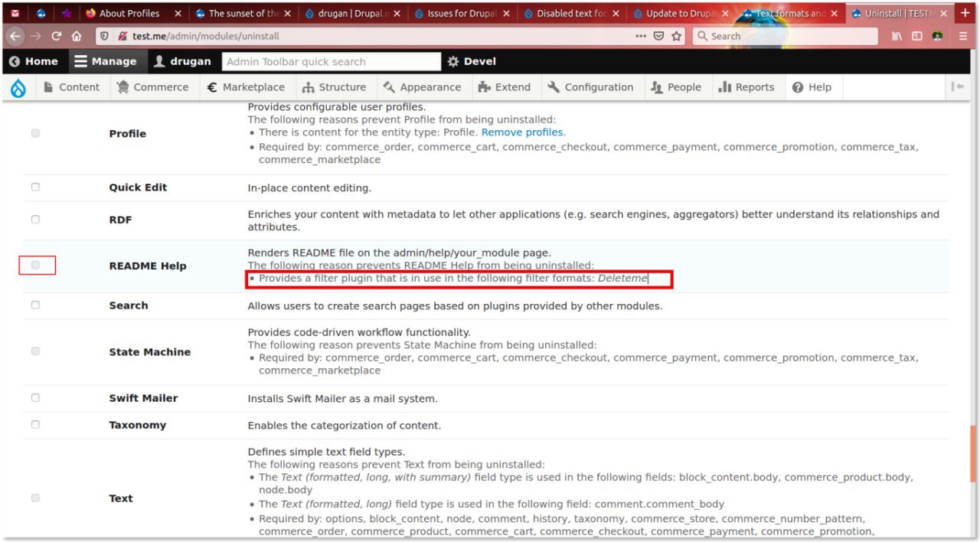The image size is (980, 542).
Task: Open the pinned Gmail tab
Action: tap(15, 13)
